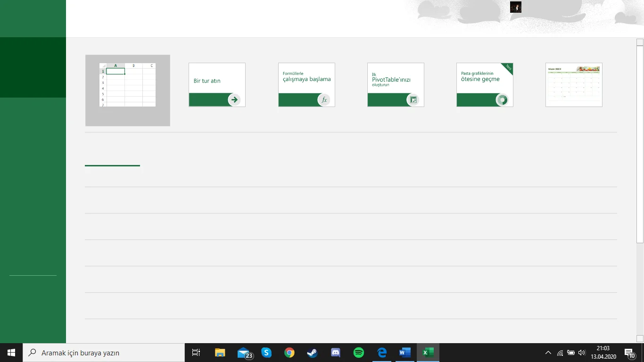Open Spotify from the taskbar
The height and width of the screenshot is (362, 644).
[358, 353]
